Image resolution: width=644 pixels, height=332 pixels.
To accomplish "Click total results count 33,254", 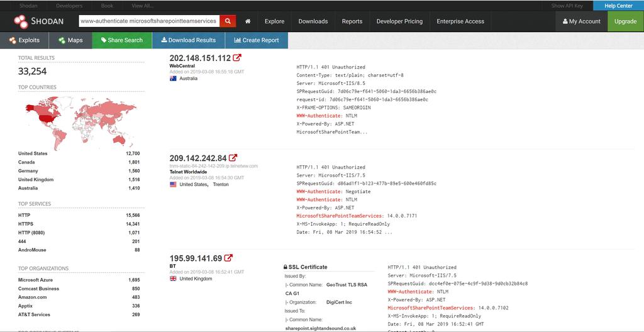I will (33, 72).
